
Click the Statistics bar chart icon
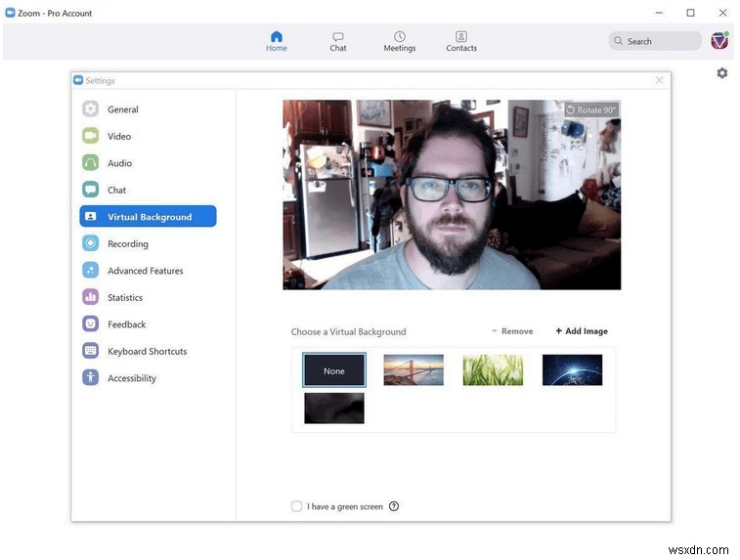(x=90, y=297)
